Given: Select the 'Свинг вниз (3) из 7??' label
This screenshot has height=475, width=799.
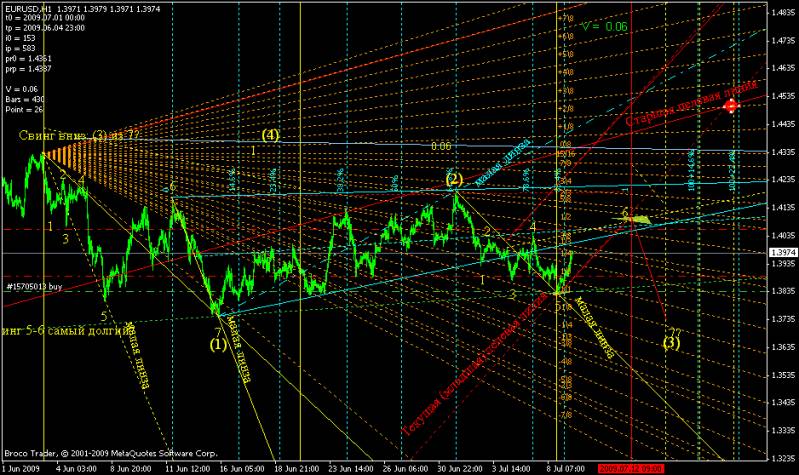Looking at the screenshot, I should (x=79, y=136).
